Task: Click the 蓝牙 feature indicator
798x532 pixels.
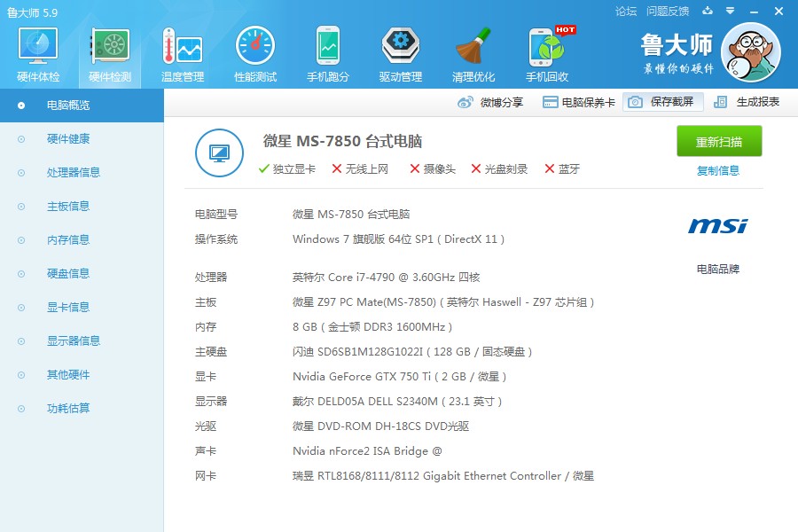Action: (x=562, y=169)
